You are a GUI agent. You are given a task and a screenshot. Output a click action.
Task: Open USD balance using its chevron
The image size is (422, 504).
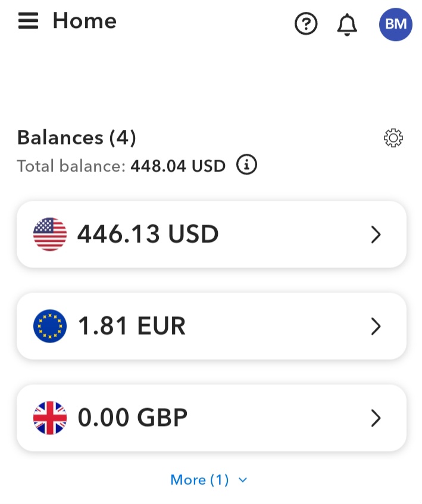[376, 235]
